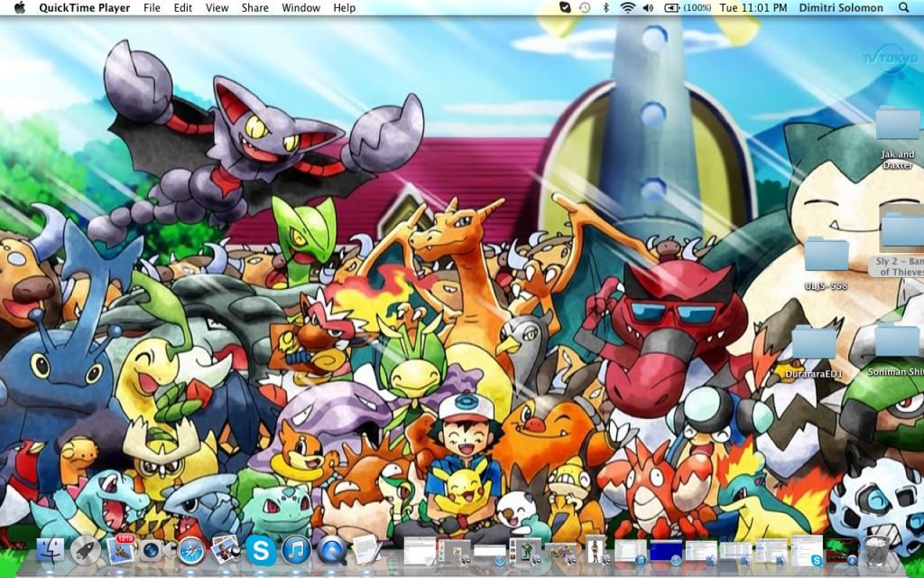This screenshot has width=924, height=578.
Task: Click the Bluetooth status icon
Action: coord(605,7)
